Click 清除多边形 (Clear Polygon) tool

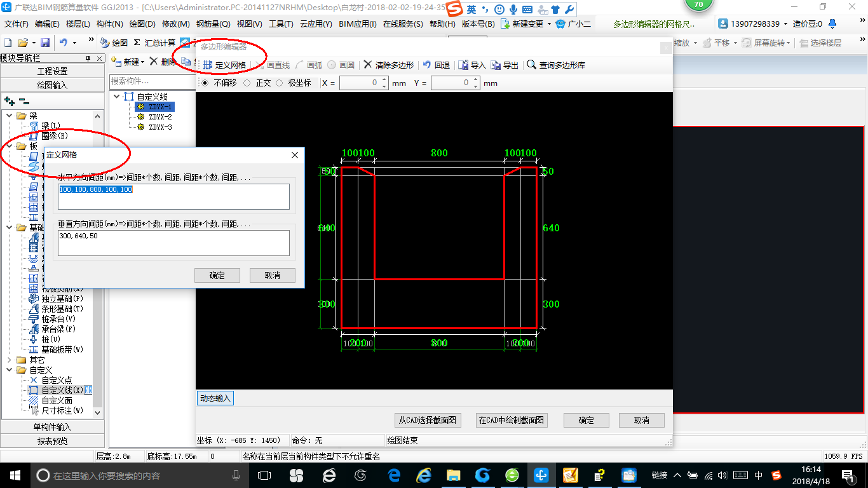(388, 65)
